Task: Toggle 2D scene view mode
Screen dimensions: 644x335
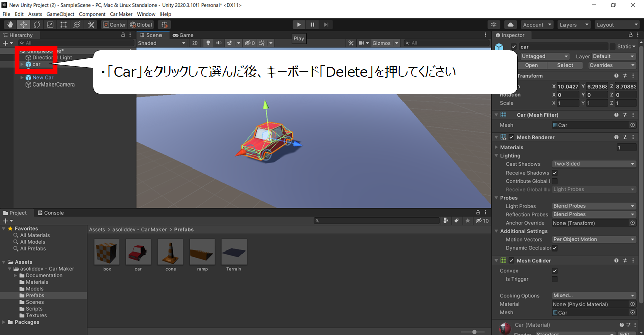Action: (x=195, y=43)
